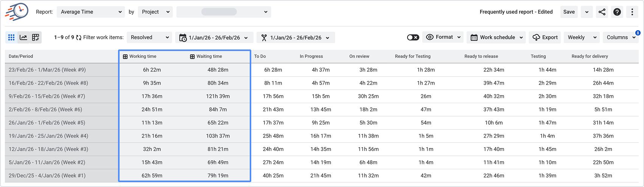644x187 pixels.
Task: Click the 121h 39m waiting time cell
Action: tap(218, 96)
